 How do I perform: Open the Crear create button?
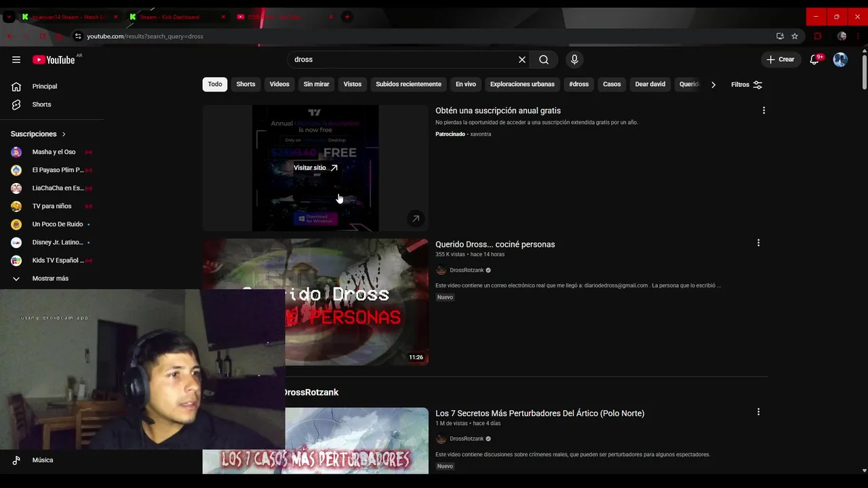pos(781,60)
